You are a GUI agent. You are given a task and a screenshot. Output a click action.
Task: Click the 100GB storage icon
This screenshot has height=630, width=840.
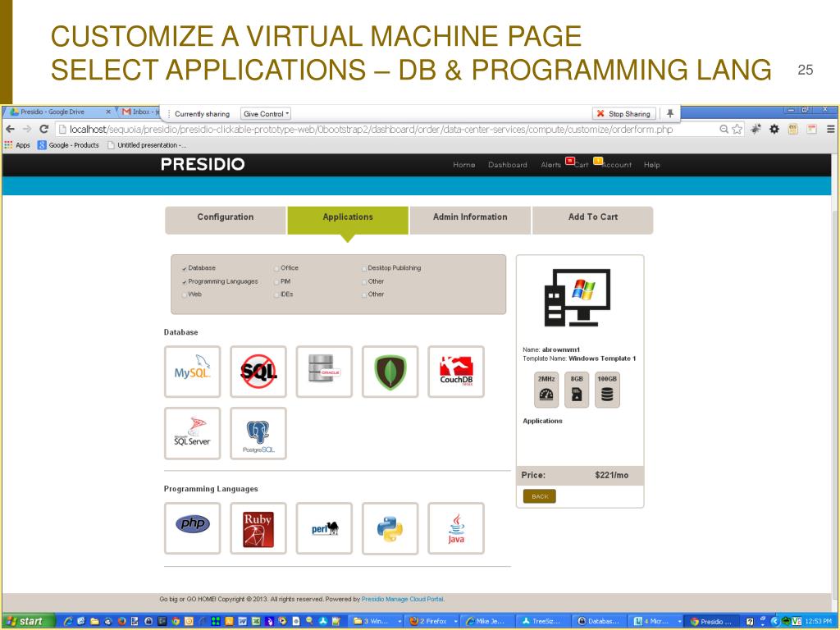click(607, 390)
